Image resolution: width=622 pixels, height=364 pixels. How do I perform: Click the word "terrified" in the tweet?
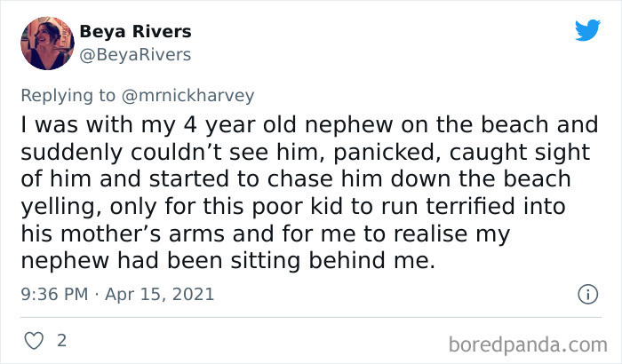[470, 206]
